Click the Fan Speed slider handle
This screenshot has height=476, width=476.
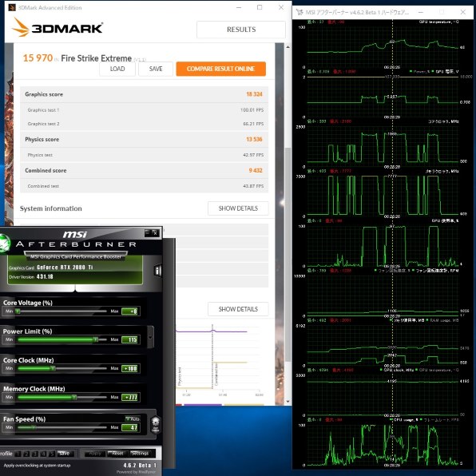click(34, 427)
